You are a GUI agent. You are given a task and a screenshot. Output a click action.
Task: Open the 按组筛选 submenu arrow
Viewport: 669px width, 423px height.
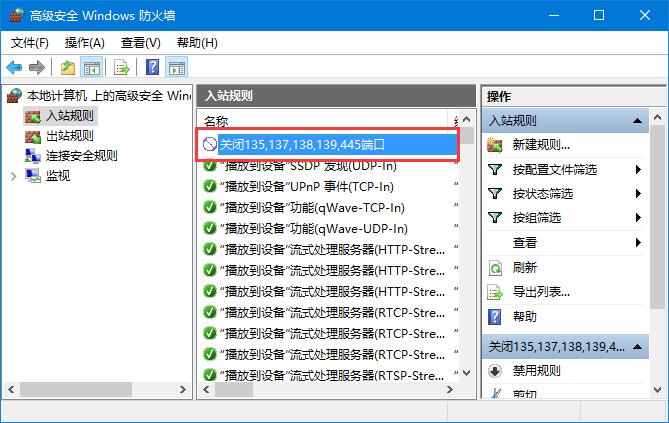tap(638, 218)
